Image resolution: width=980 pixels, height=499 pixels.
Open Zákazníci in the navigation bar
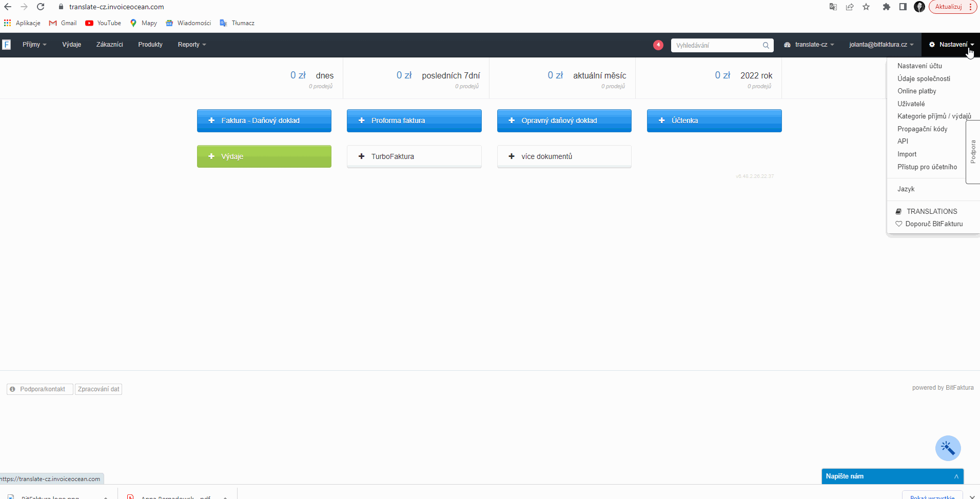[110, 45]
